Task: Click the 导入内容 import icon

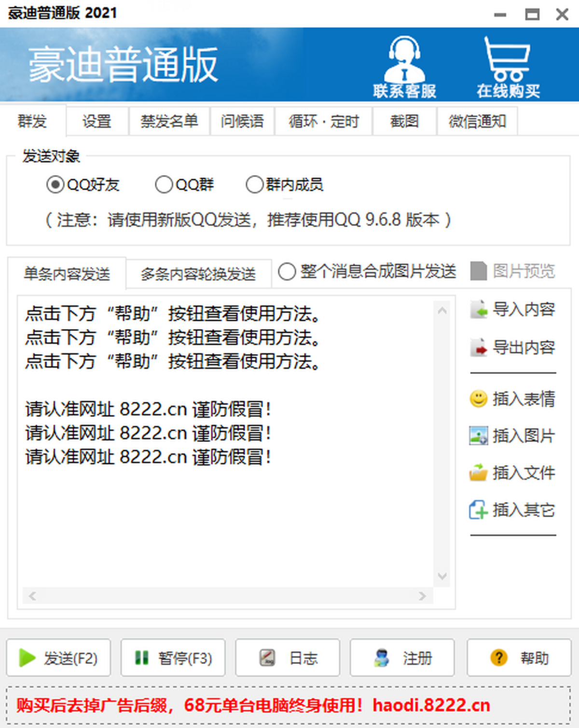Action: point(479,309)
